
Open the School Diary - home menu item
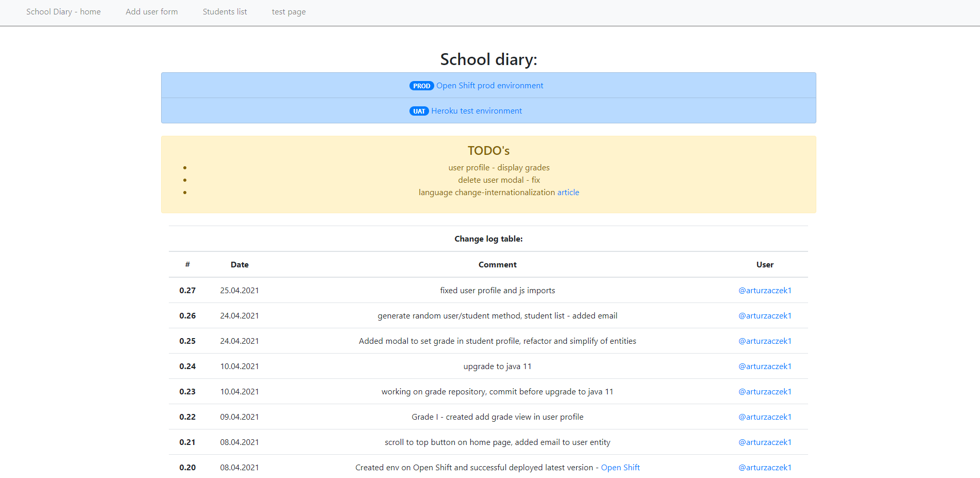click(x=63, y=11)
